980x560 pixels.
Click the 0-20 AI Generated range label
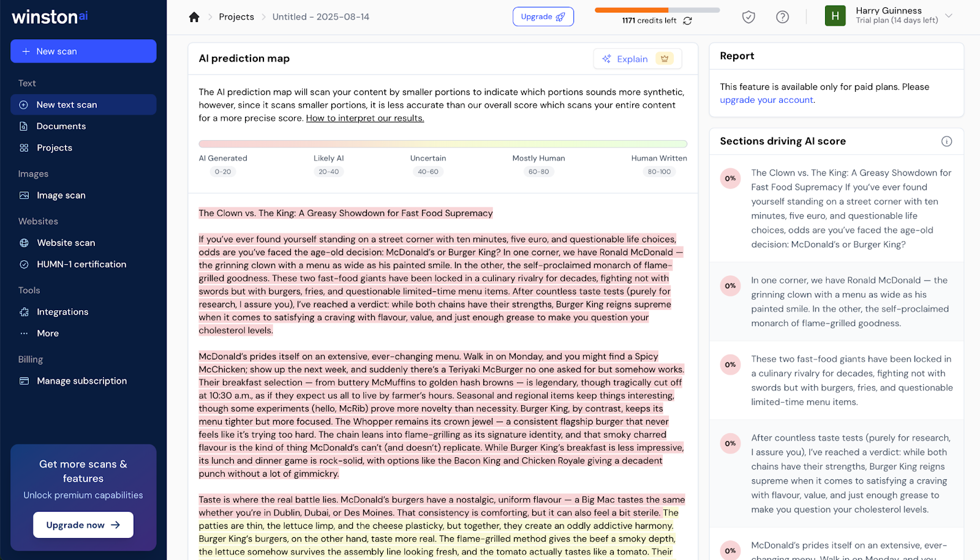tap(223, 172)
